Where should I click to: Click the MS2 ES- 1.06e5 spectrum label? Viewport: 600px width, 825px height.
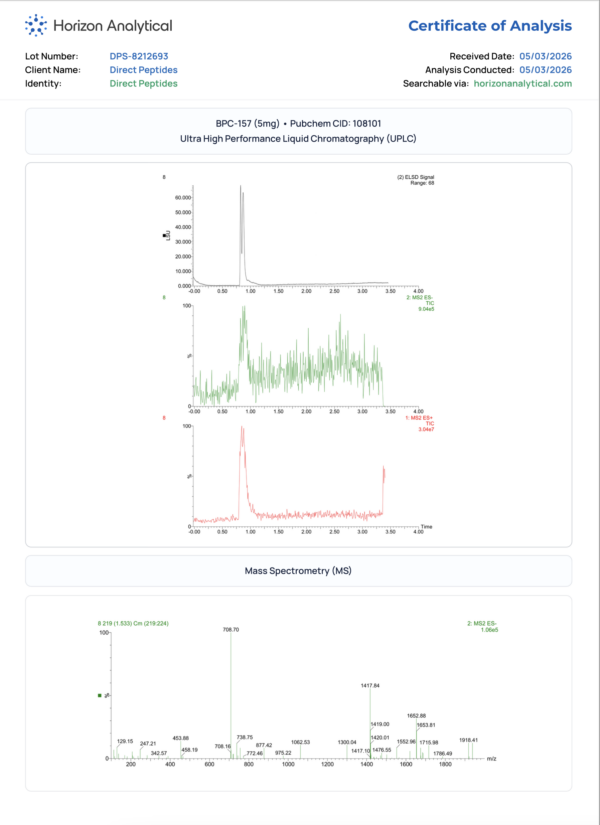[x=483, y=627]
